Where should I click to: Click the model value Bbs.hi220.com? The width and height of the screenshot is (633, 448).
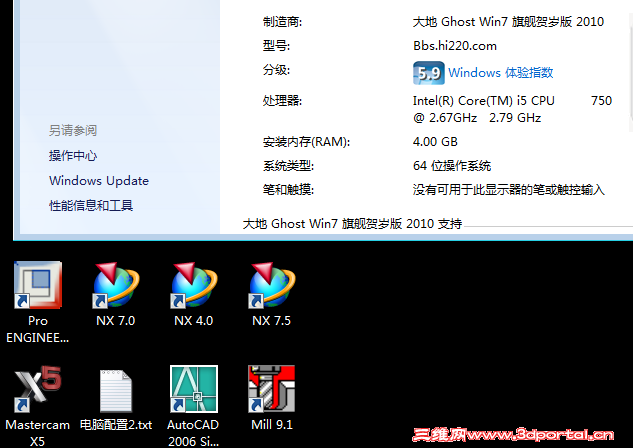pyautogui.click(x=455, y=46)
